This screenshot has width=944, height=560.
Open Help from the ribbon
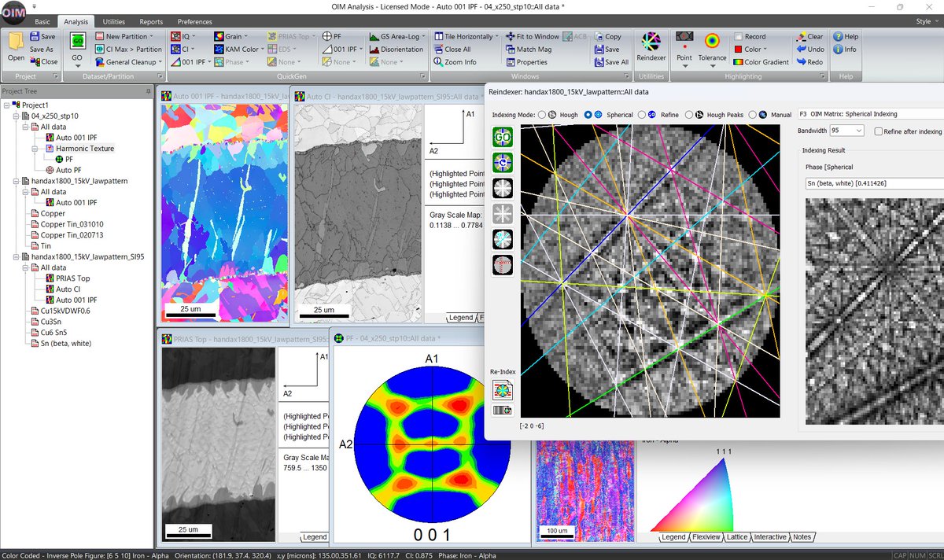pos(845,36)
